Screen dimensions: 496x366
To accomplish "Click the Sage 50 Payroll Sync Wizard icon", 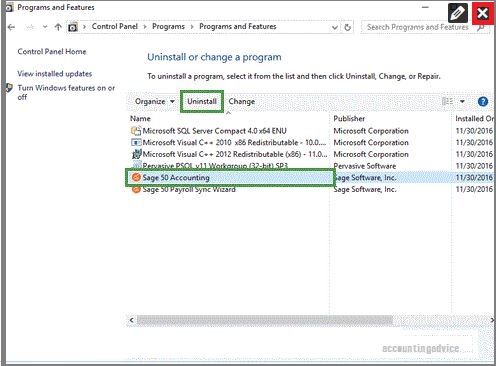I will click(136, 190).
